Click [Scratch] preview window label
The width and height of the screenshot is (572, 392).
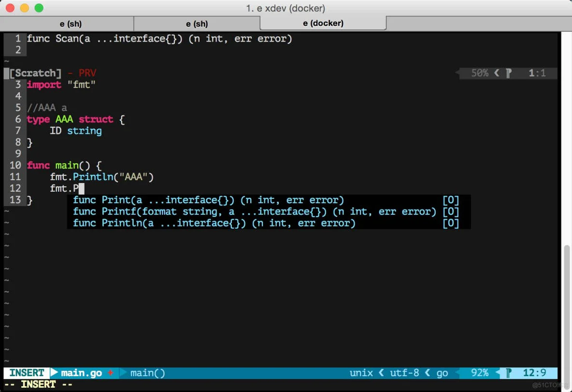[35, 73]
